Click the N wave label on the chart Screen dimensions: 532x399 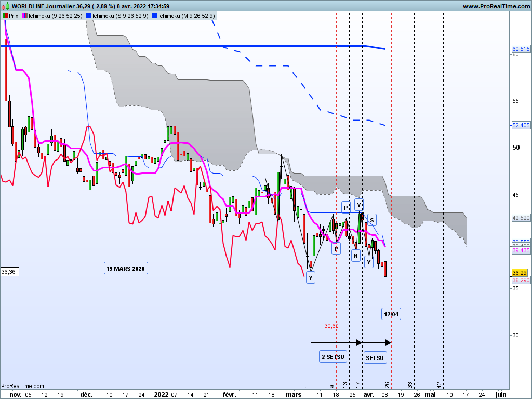click(355, 256)
